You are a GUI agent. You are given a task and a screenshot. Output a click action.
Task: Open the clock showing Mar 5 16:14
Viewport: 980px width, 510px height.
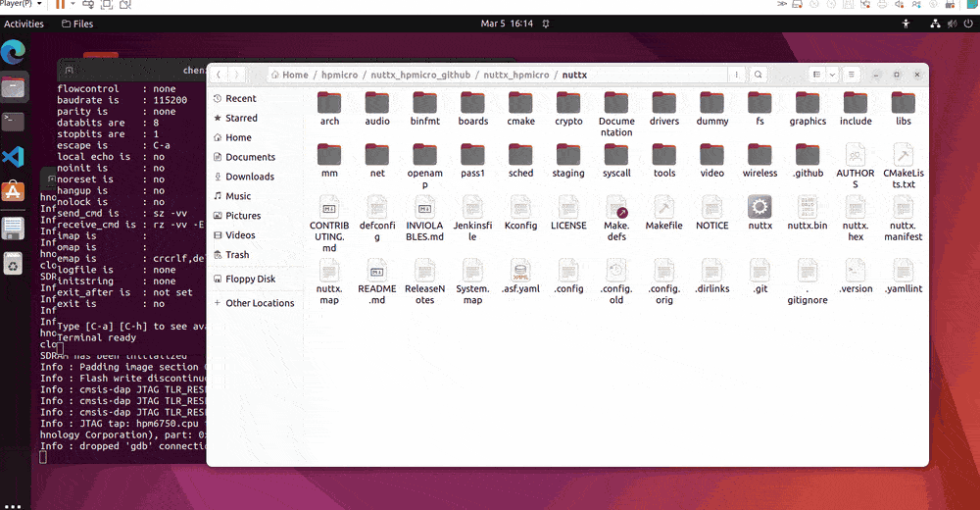507,24
